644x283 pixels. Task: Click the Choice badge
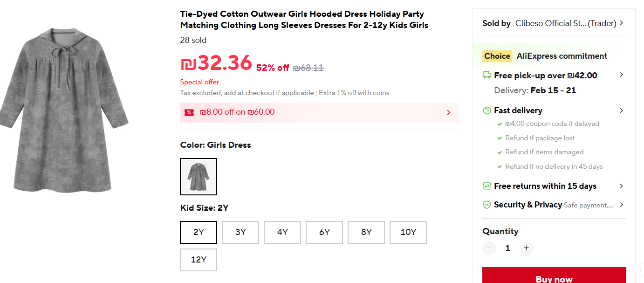click(x=497, y=56)
